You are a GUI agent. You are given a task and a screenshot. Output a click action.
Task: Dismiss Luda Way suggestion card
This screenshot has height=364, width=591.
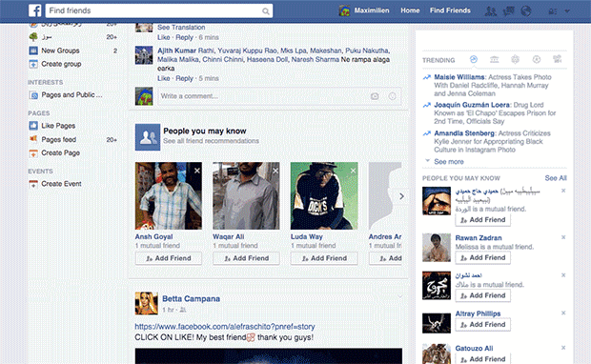pos(353,171)
